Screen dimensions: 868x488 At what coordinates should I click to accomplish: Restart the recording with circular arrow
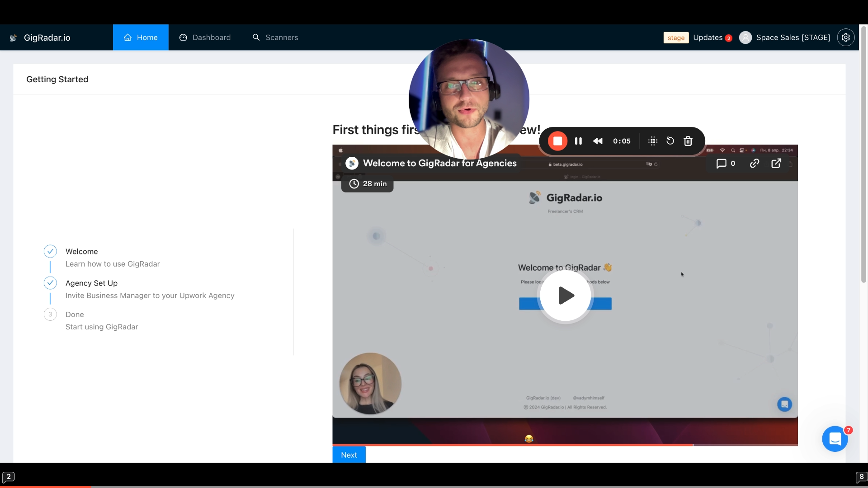670,141
